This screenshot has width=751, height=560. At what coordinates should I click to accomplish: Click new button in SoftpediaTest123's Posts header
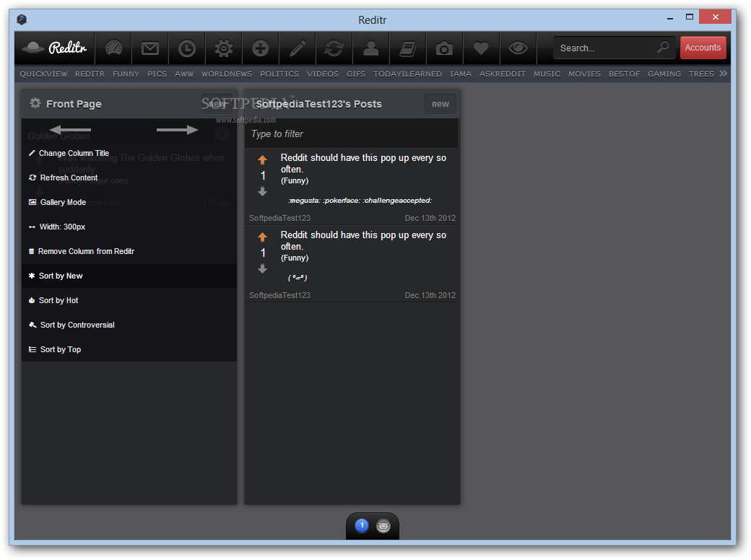(440, 104)
